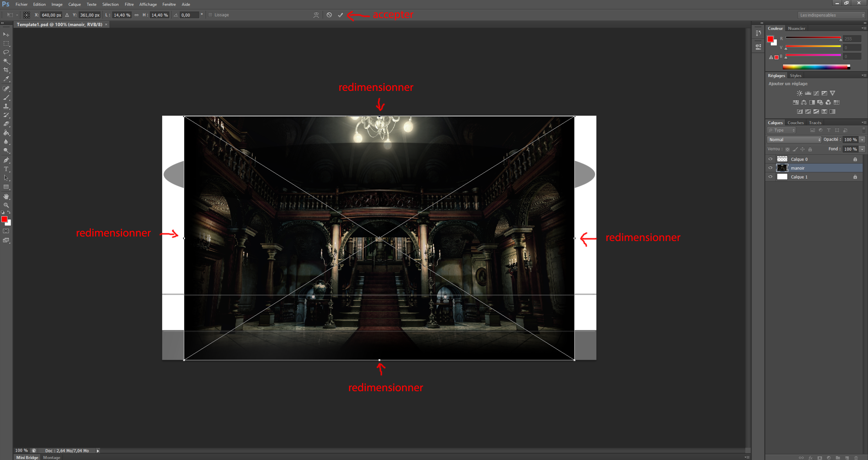Toggle the lock transparent pixels option
868x460 pixels.
[787, 149]
